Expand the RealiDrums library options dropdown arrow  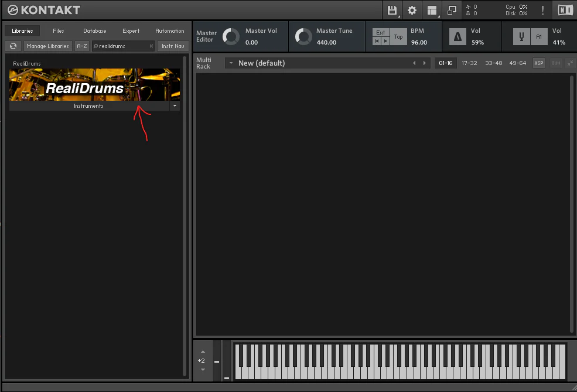[x=175, y=106]
